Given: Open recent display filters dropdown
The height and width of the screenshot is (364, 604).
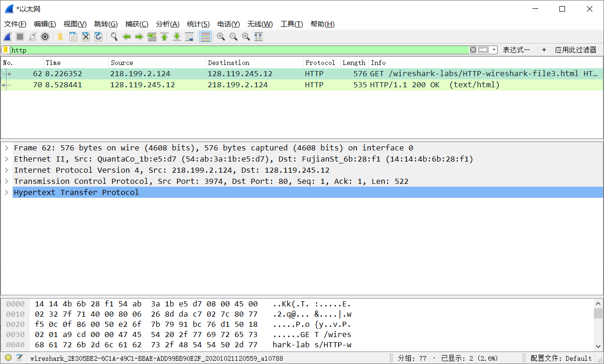Looking at the screenshot, I should coord(494,50).
